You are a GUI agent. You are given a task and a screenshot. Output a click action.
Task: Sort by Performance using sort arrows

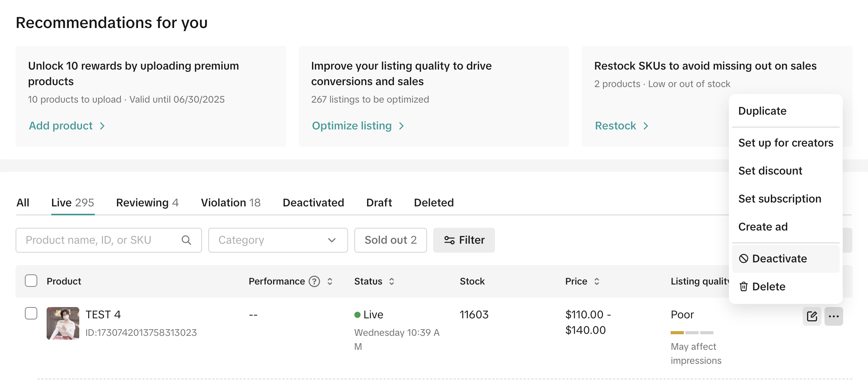click(330, 281)
